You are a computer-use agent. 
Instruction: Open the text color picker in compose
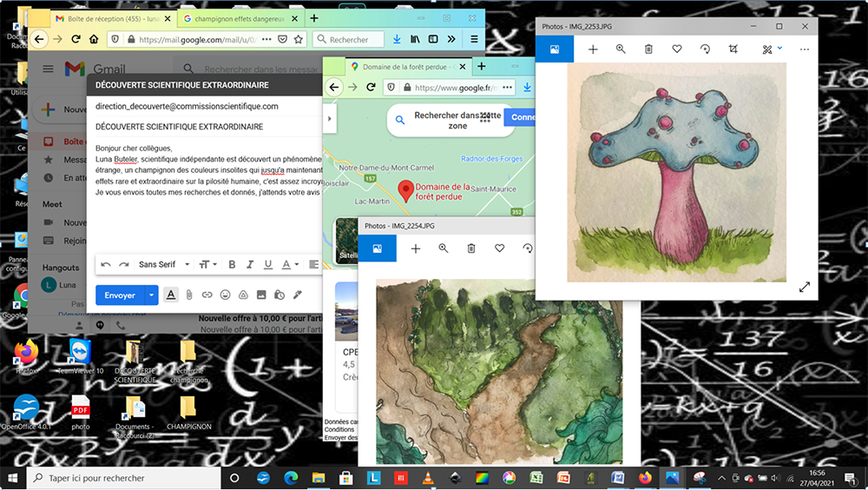[x=290, y=264]
